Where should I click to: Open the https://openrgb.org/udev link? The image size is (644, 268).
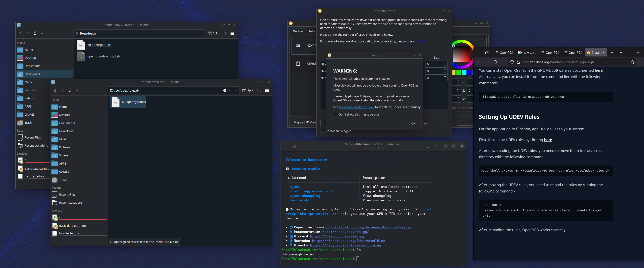coord(356,107)
